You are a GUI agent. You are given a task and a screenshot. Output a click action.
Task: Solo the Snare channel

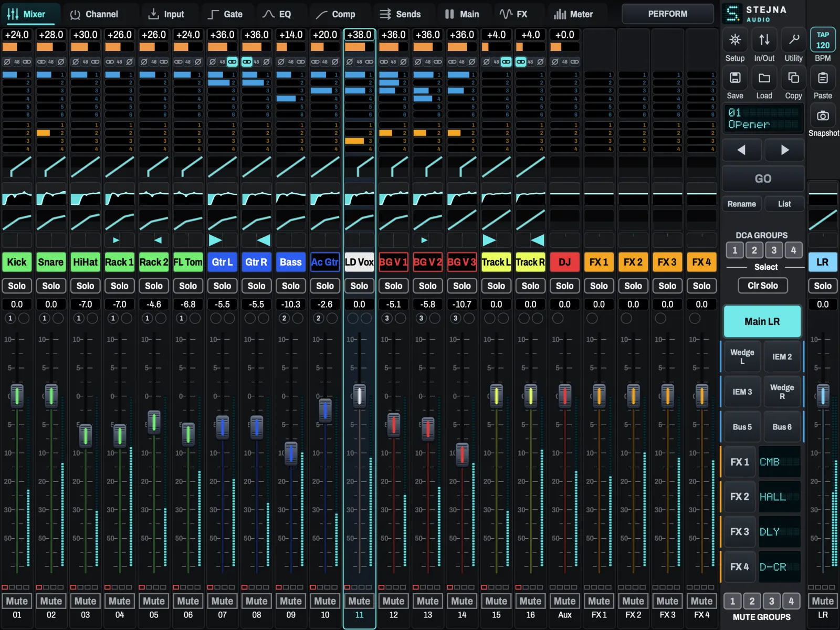pos(51,286)
